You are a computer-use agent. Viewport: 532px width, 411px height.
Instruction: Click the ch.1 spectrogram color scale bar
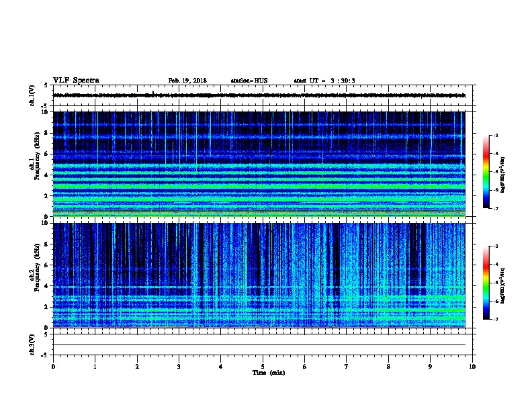click(486, 172)
